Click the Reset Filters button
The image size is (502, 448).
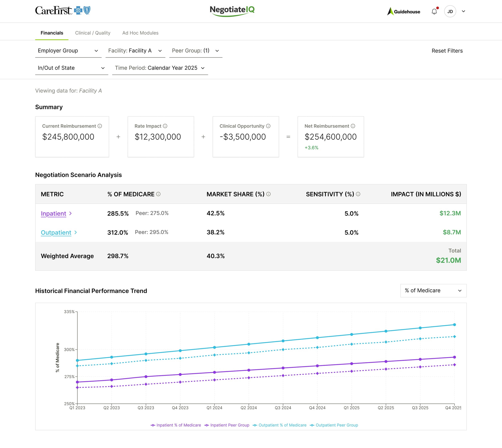tap(447, 51)
